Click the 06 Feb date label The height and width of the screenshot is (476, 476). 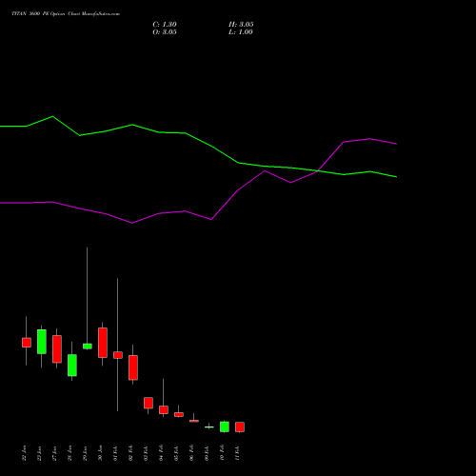point(192,453)
